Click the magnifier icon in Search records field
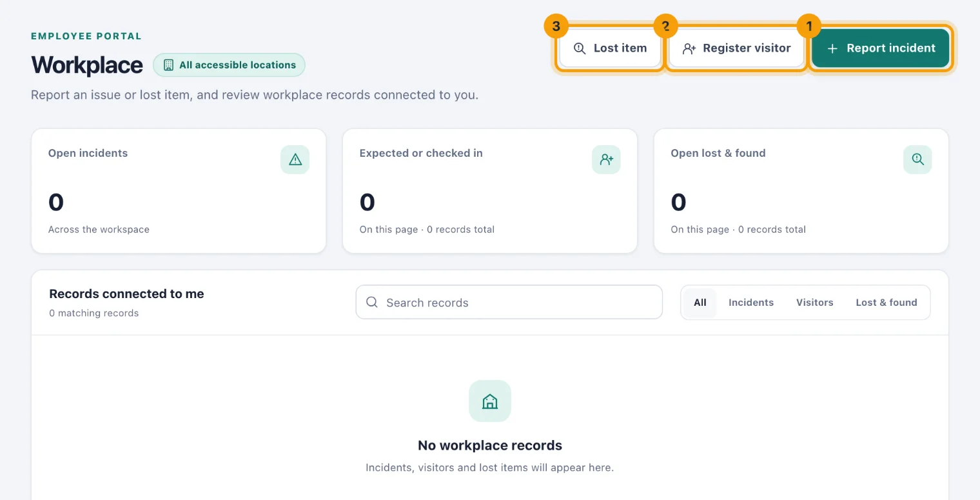980x500 pixels. click(372, 303)
